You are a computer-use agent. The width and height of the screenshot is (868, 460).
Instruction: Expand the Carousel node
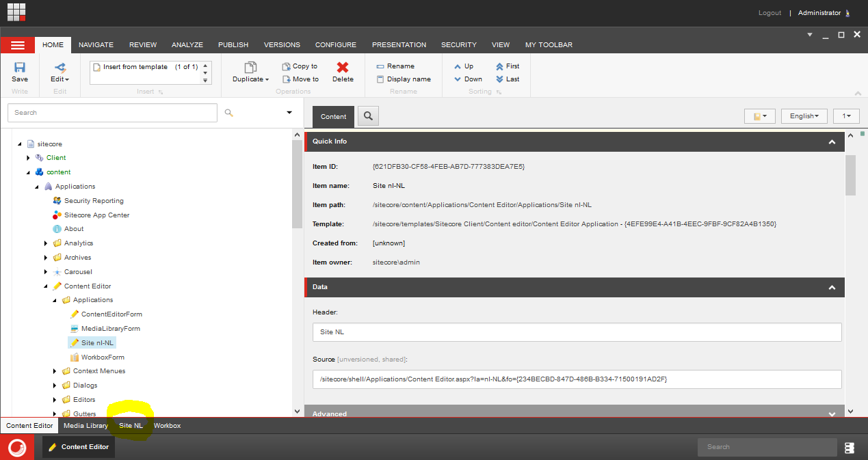pyautogui.click(x=47, y=272)
